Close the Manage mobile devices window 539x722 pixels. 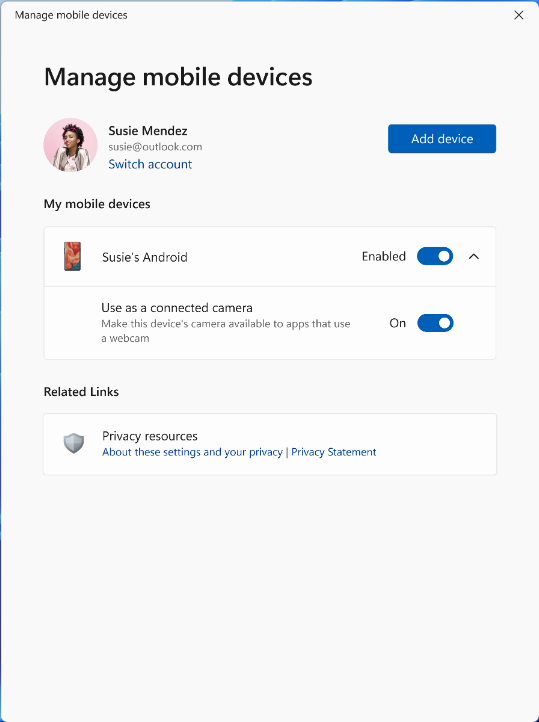point(519,15)
